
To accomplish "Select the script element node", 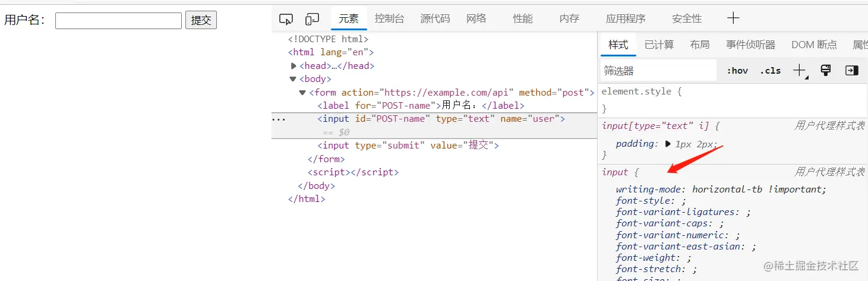I will (x=353, y=172).
